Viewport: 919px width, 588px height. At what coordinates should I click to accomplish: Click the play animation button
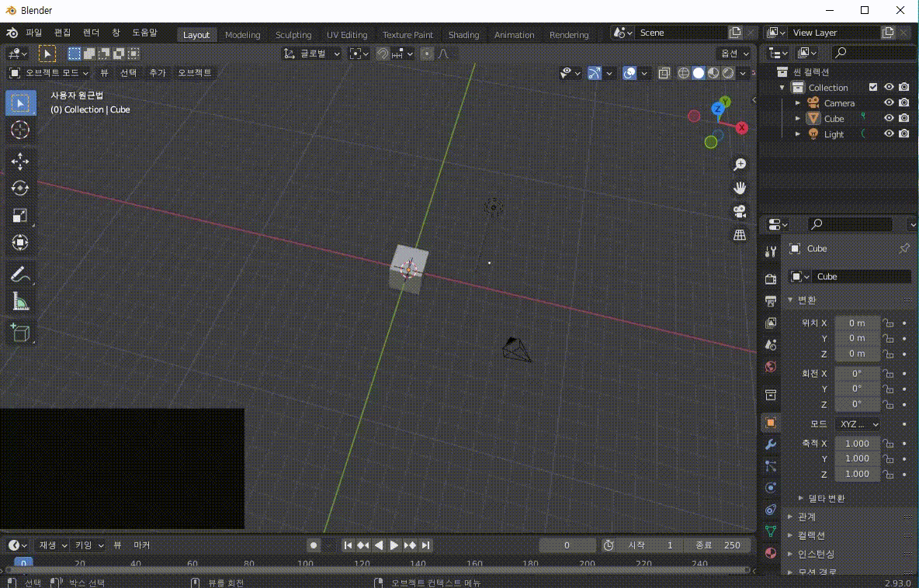coord(394,545)
